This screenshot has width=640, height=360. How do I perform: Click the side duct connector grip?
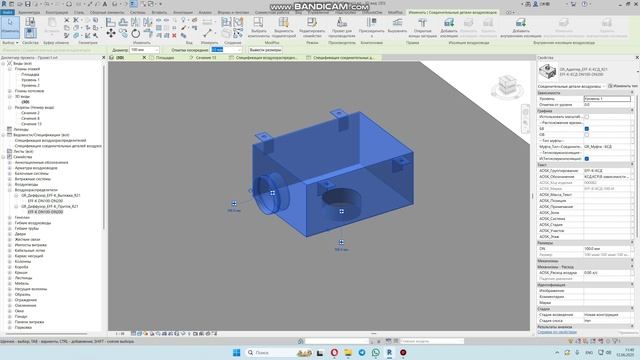(x=272, y=193)
